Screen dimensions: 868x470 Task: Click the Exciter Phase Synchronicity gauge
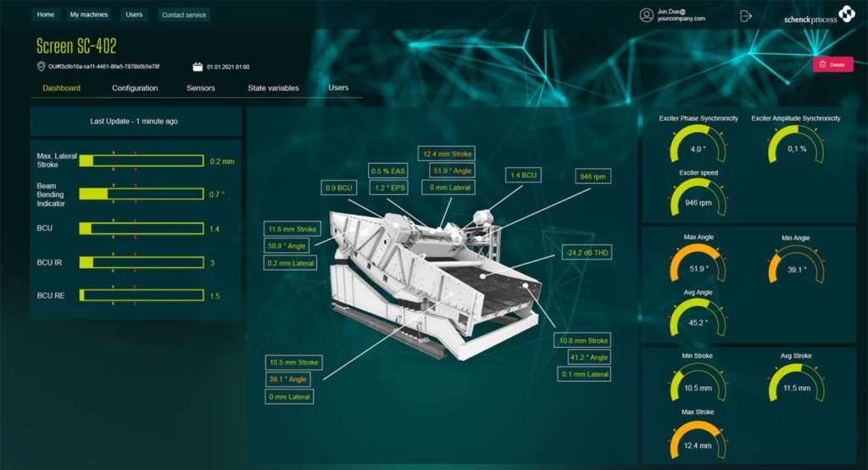[698, 143]
